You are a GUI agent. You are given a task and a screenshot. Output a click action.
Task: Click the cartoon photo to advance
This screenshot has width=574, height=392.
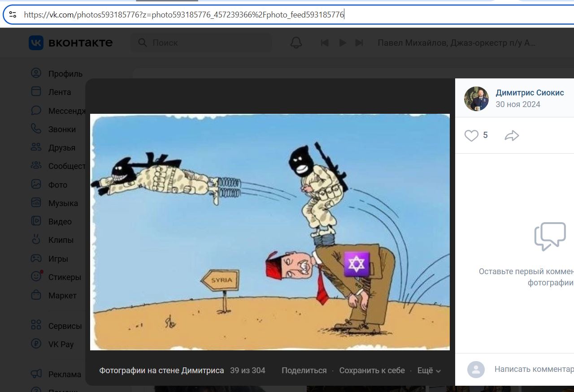pos(270,232)
